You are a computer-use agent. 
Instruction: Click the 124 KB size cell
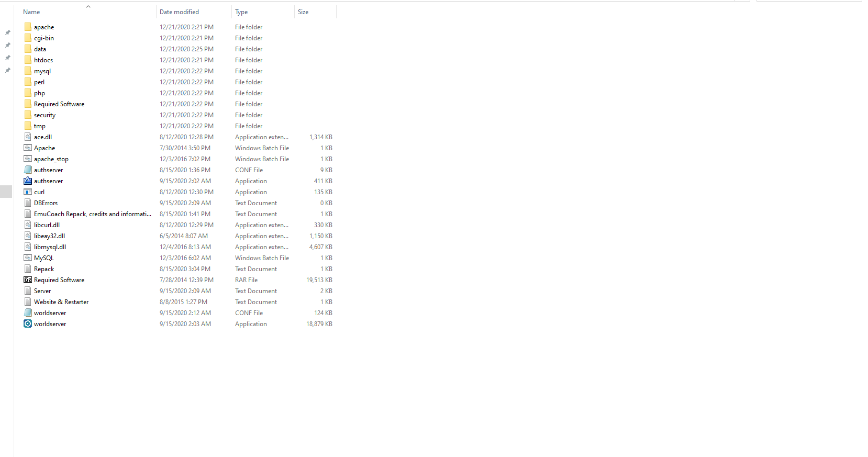point(323,313)
